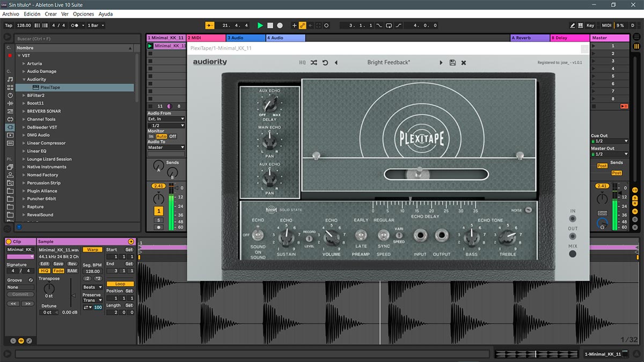Open Audio From Ext. In dropdown

pos(166,119)
